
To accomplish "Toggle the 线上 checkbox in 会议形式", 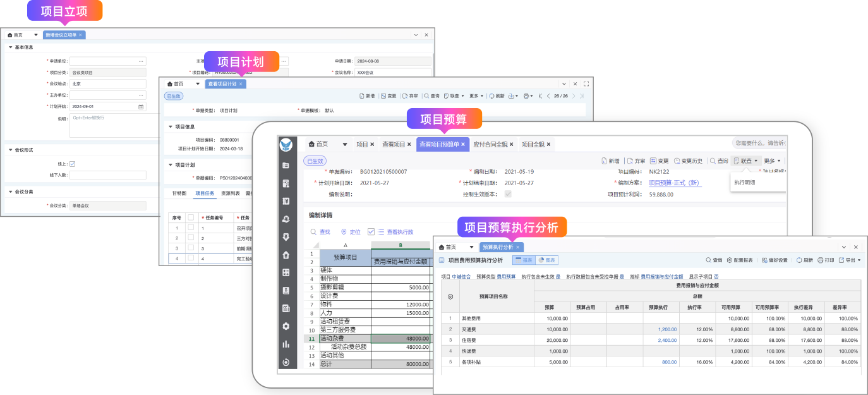I will tap(73, 164).
